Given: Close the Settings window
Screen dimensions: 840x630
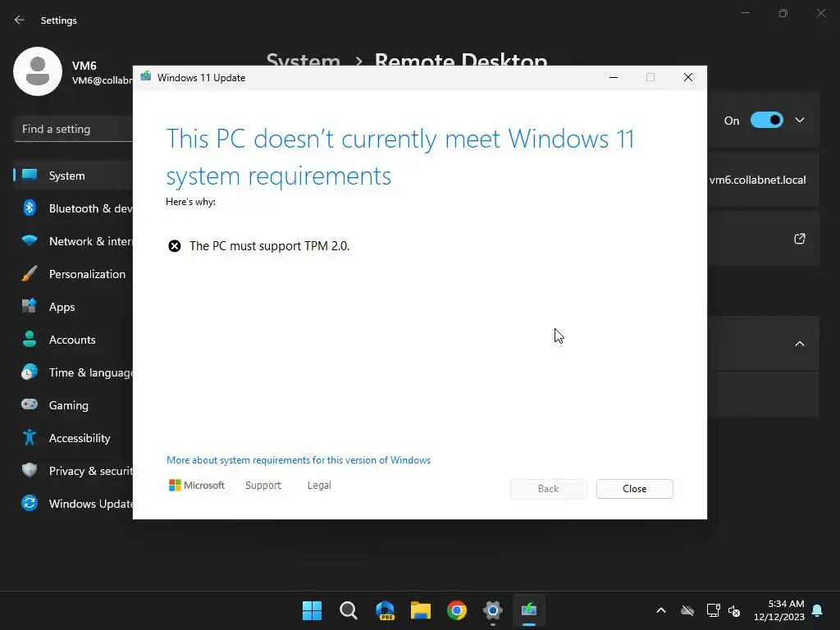Looking at the screenshot, I should click(x=821, y=13).
